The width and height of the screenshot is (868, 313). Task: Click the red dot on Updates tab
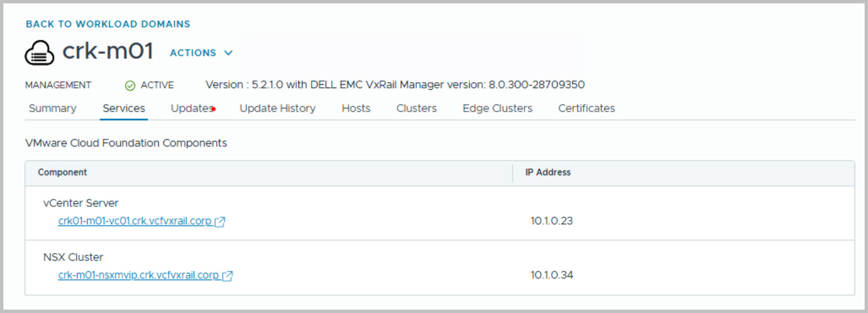(x=213, y=109)
